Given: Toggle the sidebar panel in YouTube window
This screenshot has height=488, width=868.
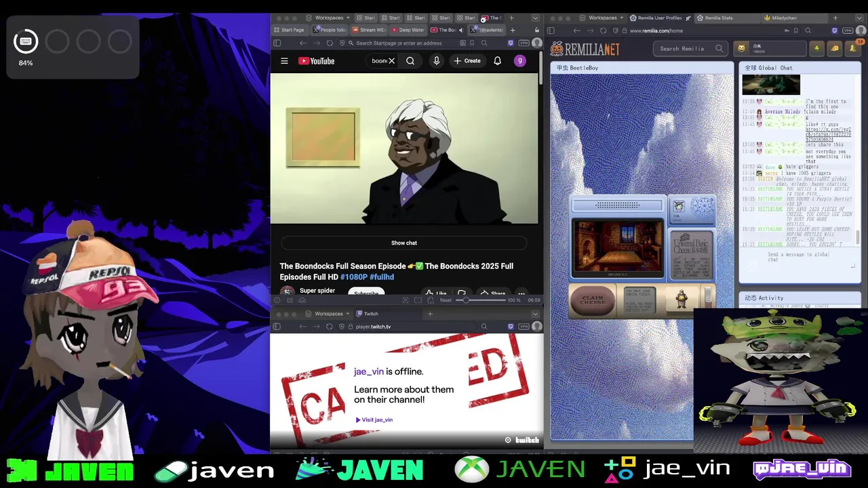Looking at the screenshot, I should point(277,43).
